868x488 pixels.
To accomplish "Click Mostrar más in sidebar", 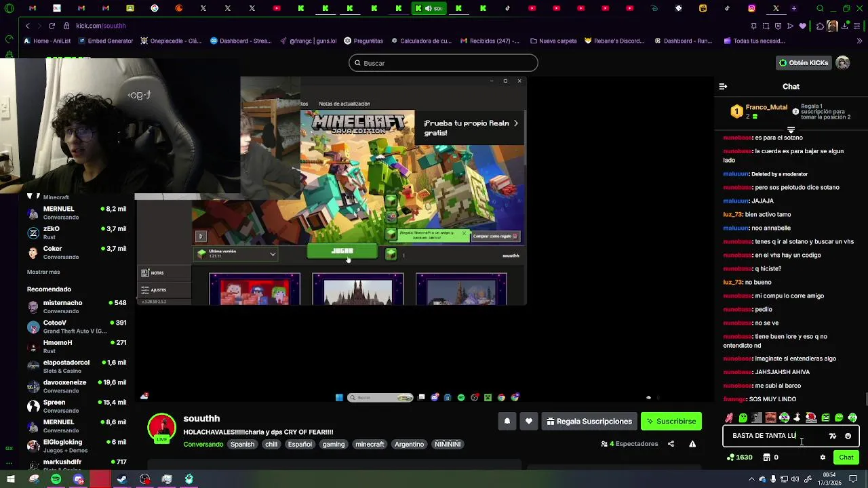I will tap(43, 272).
